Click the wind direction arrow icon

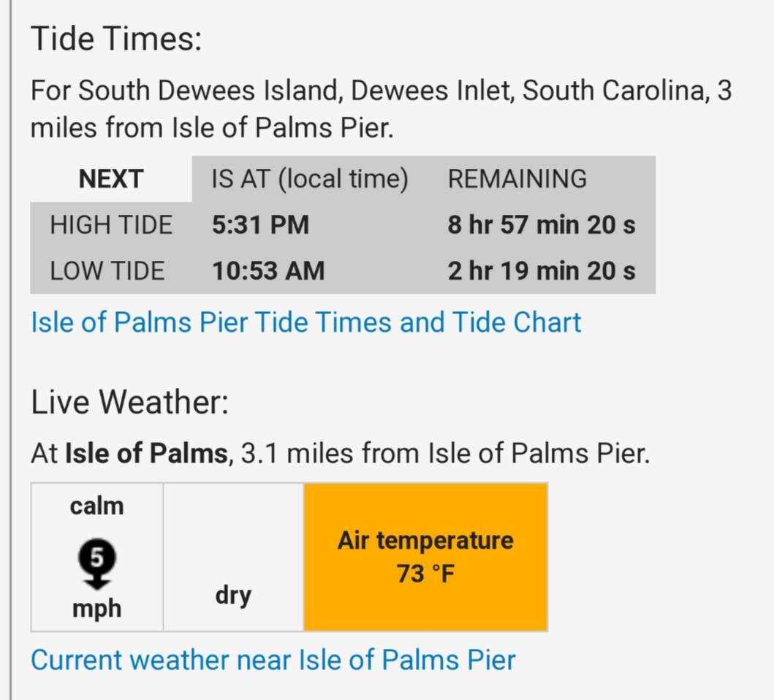(96, 564)
